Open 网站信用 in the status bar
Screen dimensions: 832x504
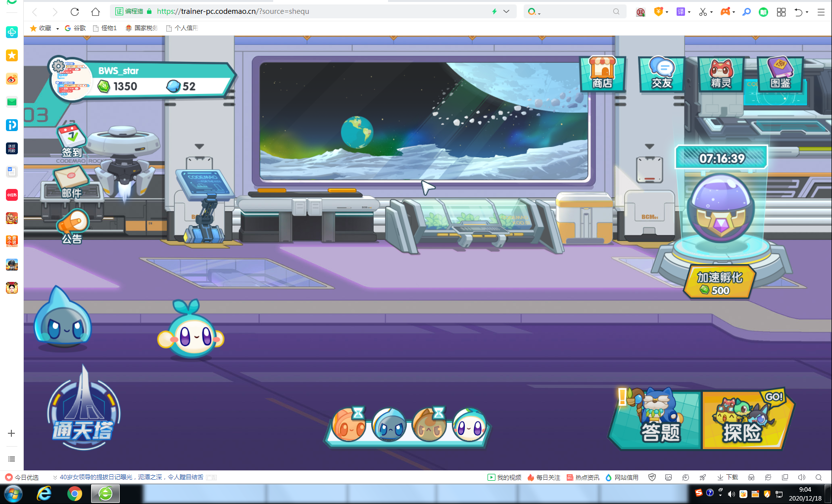coord(622,477)
